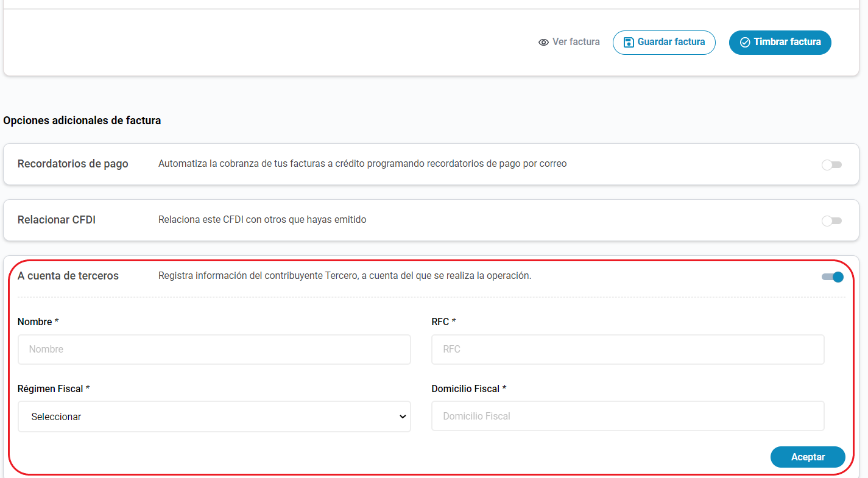
Task: Open the Régimen Fiscal dropdown
Action: click(x=214, y=416)
